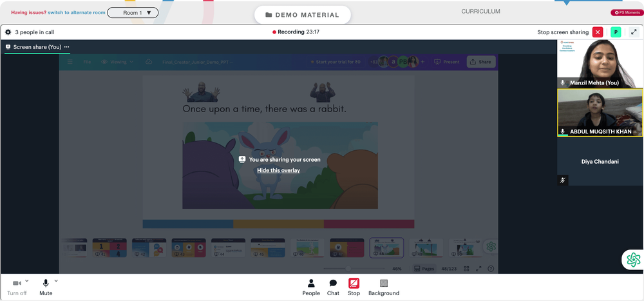
Task: Click the green P avatar icon
Action: [x=616, y=32]
